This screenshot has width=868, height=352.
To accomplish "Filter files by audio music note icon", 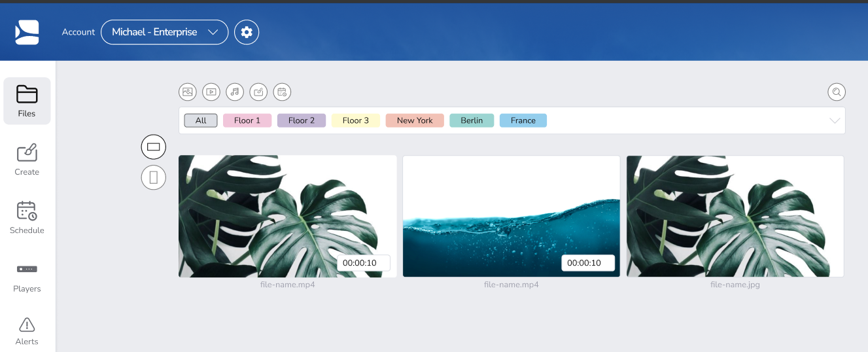I will pyautogui.click(x=235, y=92).
